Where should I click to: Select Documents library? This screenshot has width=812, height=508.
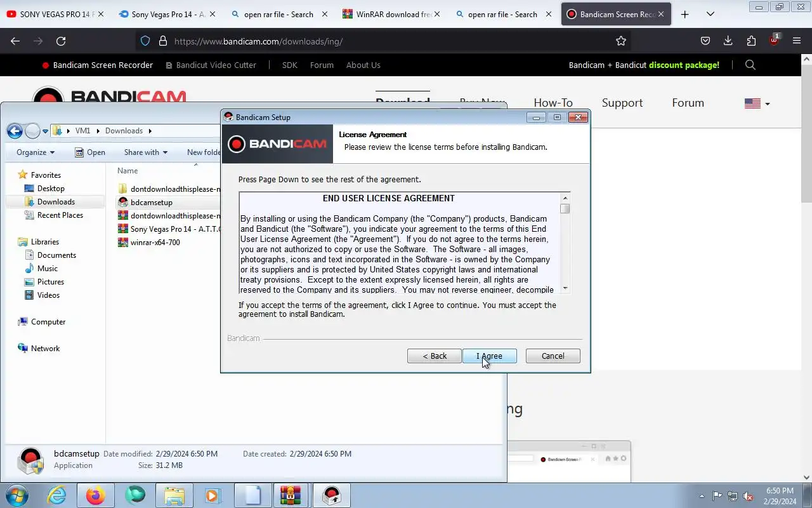56,255
